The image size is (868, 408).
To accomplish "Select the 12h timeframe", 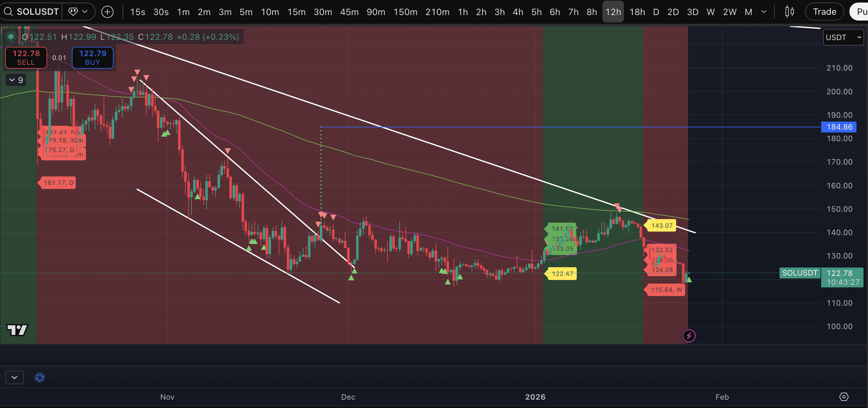I will (613, 12).
